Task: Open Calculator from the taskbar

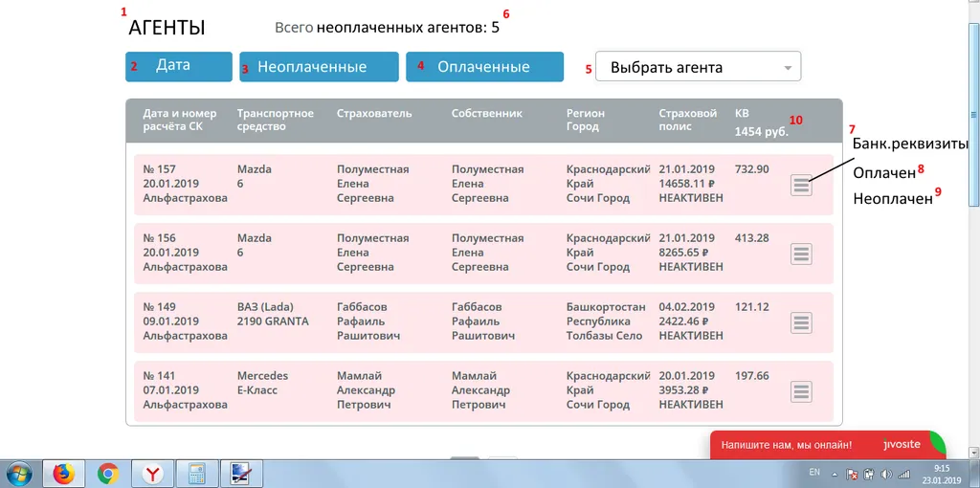Action: click(x=198, y=474)
